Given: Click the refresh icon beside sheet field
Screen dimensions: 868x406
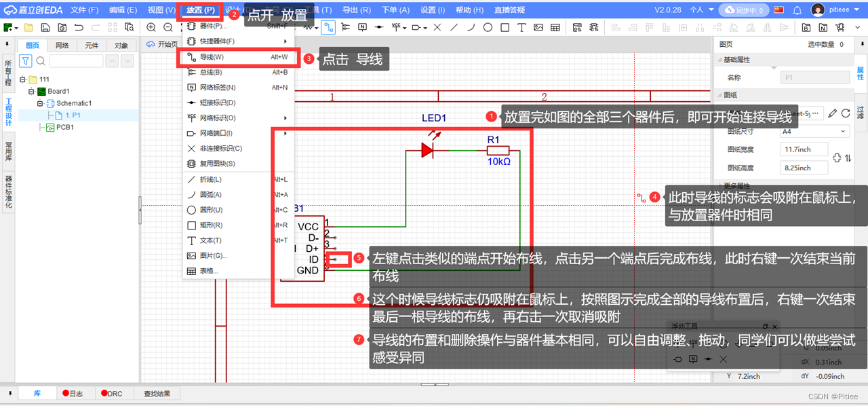Looking at the screenshot, I should tap(847, 113).
